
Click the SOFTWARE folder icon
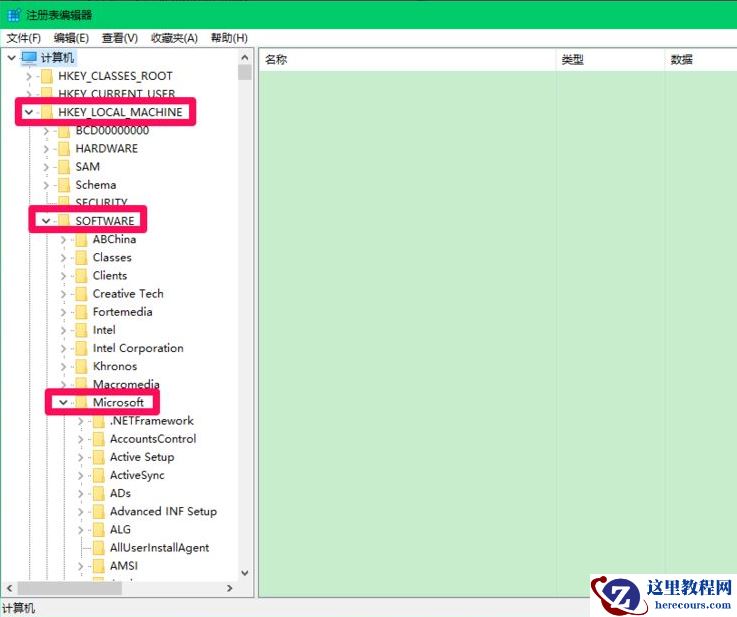64,221
